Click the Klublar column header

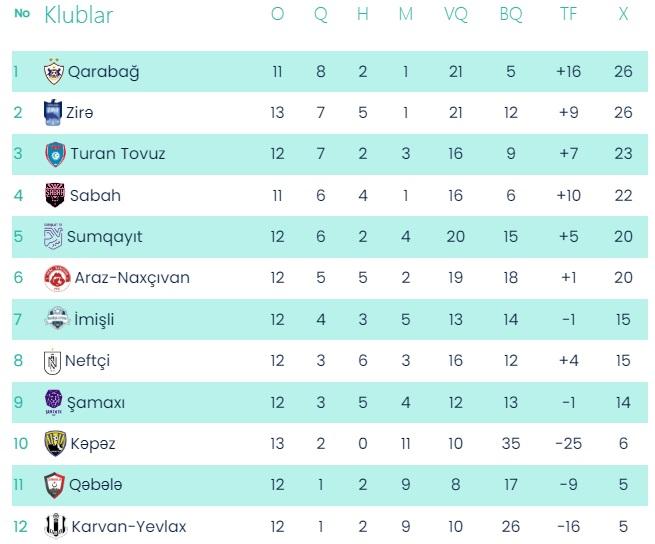click(78, 16)
